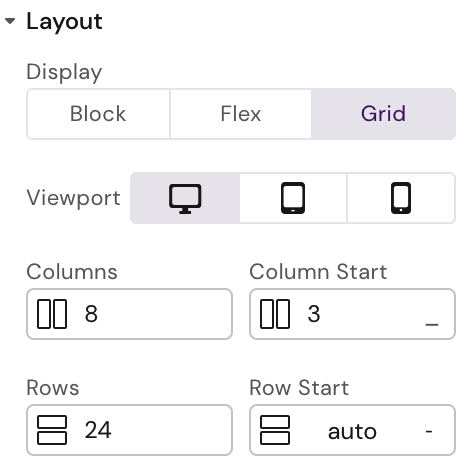Click the columns icon in Columns field
470x466 pixels.
[52, 314]
